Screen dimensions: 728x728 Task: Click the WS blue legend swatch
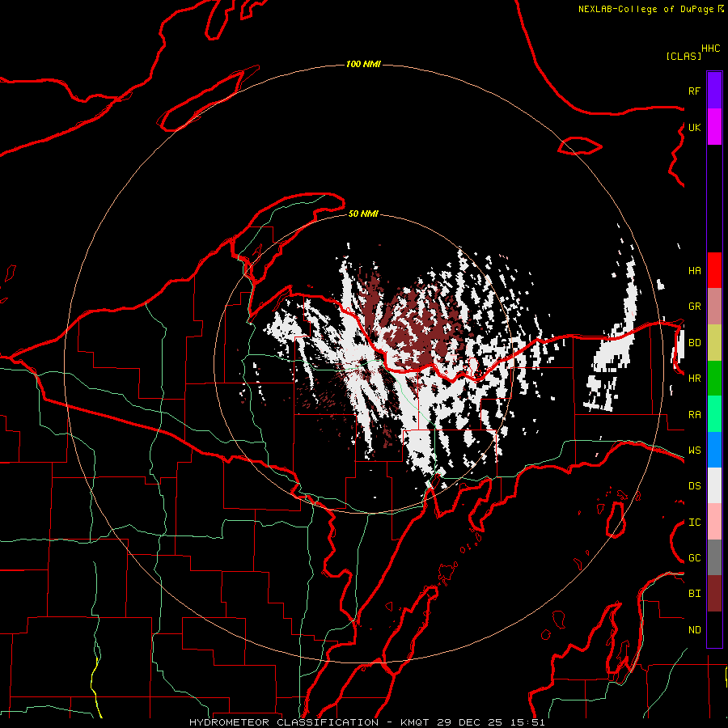714,450
